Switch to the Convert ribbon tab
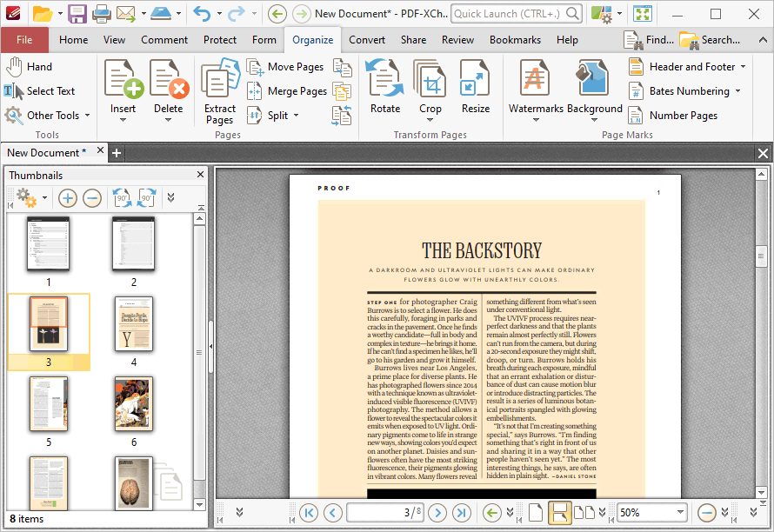This screenshot has height=532, width=774. click(x=367, y=39)
